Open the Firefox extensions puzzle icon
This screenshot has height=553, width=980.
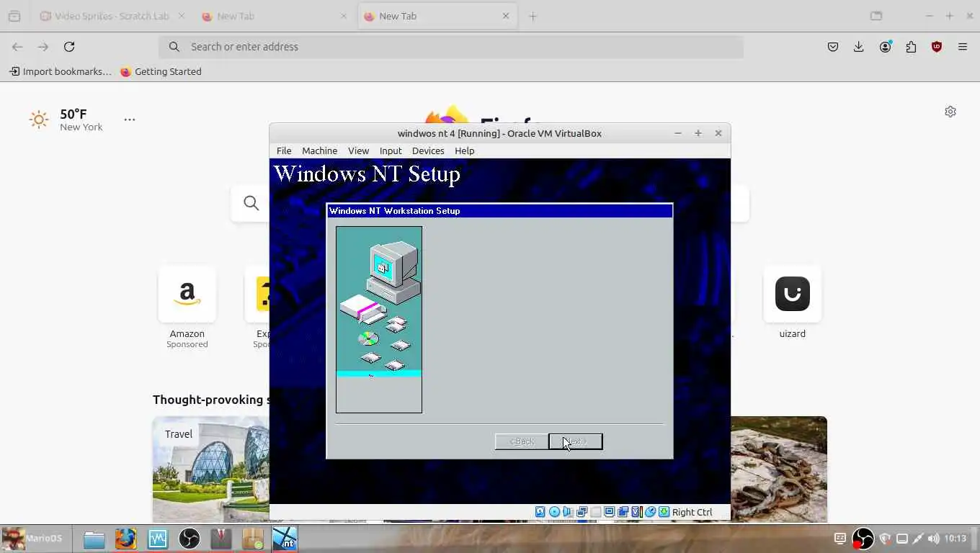(911, 47)
